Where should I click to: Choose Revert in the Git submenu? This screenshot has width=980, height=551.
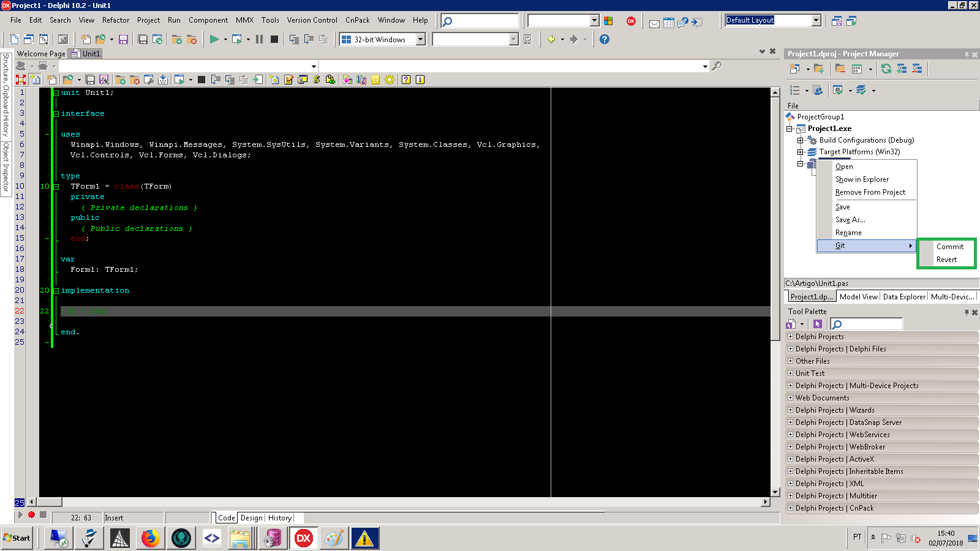pyautogui.click(x=946, y=259)
